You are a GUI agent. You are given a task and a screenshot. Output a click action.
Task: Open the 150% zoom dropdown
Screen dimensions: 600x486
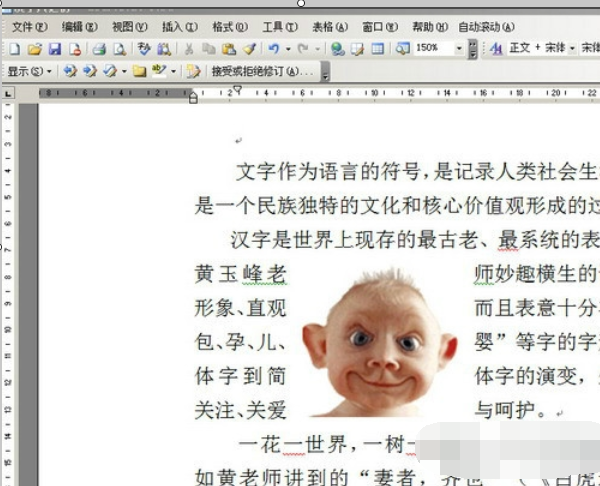pyautogui.click(x=459, y=49)
